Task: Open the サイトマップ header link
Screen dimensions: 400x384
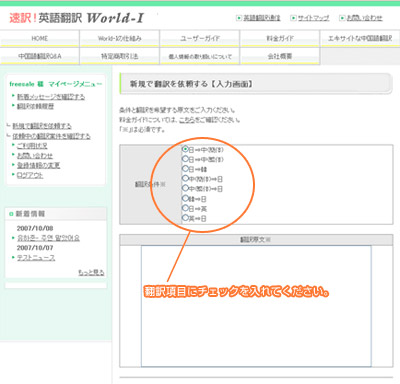Action: click(313, 18)
